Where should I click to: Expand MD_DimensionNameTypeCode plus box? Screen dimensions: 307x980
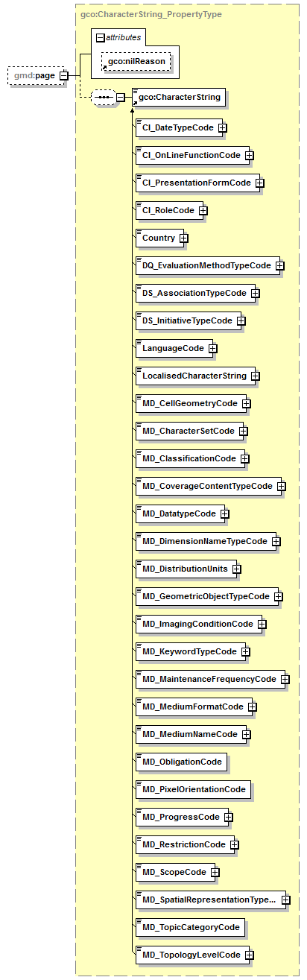[x=276, y=541]
